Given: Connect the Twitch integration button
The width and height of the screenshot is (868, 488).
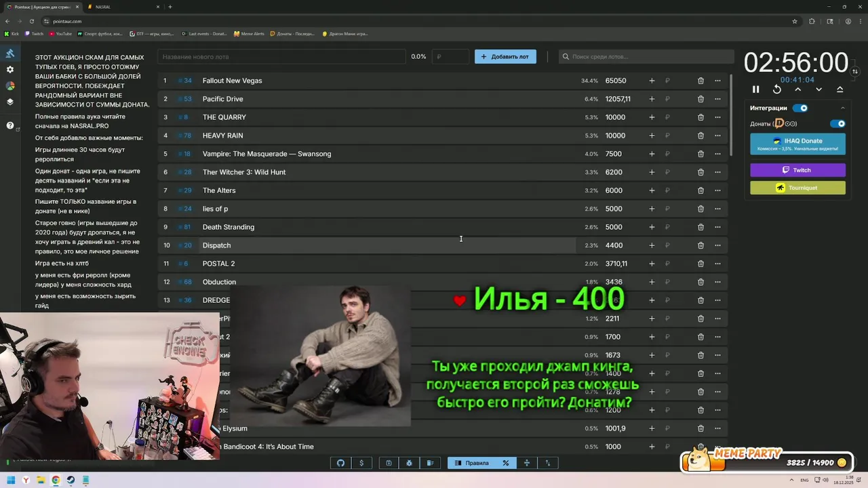Looking at the screenshot, I should coord(797,170).
